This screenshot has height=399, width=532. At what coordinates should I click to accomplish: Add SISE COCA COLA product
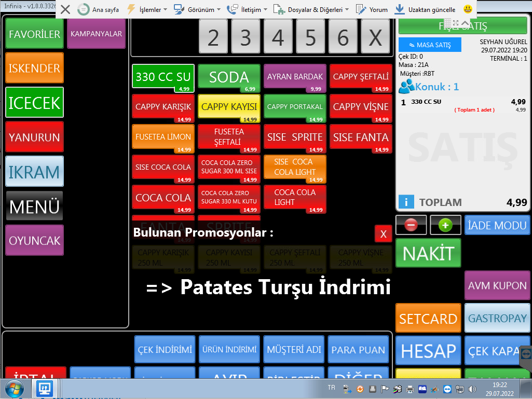(163, 169)
